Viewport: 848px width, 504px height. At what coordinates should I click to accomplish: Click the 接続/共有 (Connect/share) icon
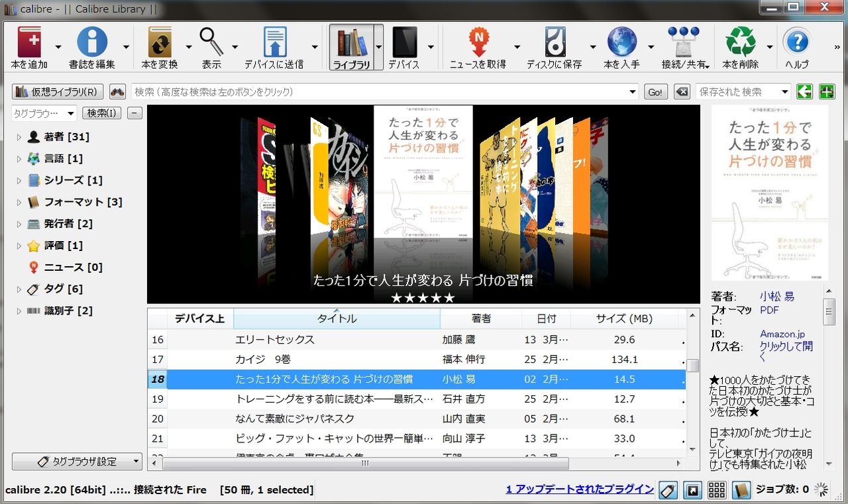coord(683,42)
